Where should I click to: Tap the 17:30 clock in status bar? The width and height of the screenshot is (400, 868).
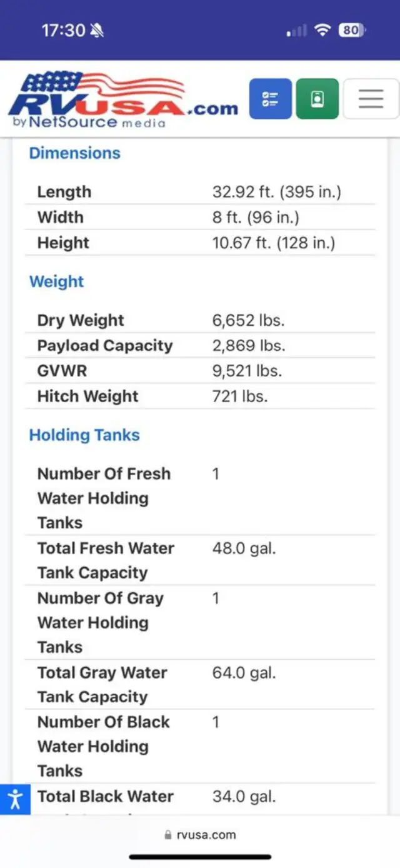pyautogui.click(x=63, y=30)
